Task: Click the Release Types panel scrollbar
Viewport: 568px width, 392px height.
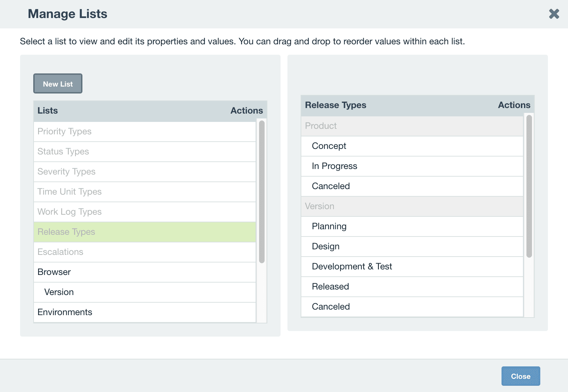Action: pyautogui.click(x=529, y=186)
